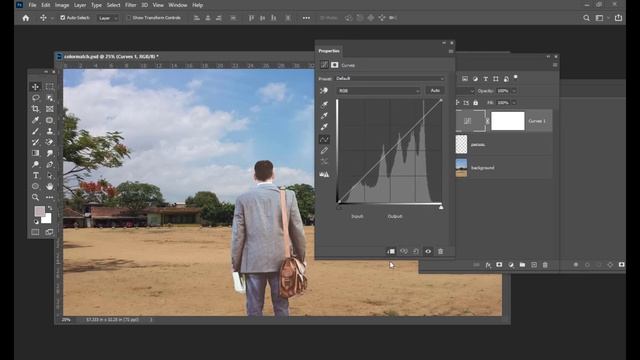Select the Horizontal Type tool
Viewport: 640px width, 360px height.
tap(36, 175)
